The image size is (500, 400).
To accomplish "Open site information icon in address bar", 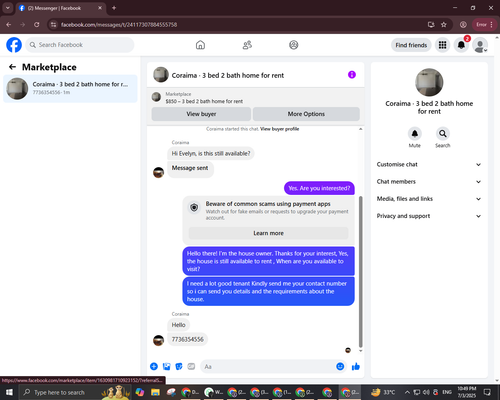I will (x=53, y=25).
